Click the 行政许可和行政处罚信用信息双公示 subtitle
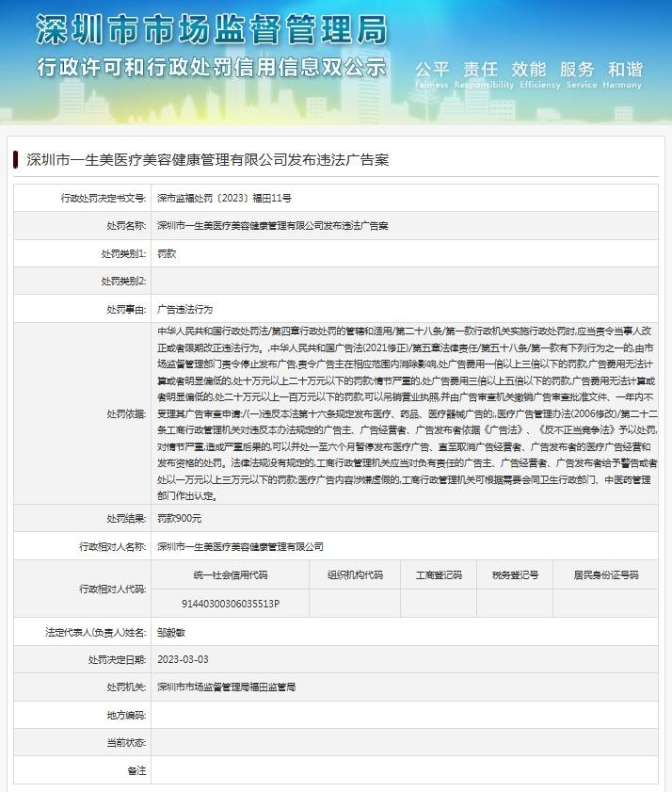 point(211,68)
